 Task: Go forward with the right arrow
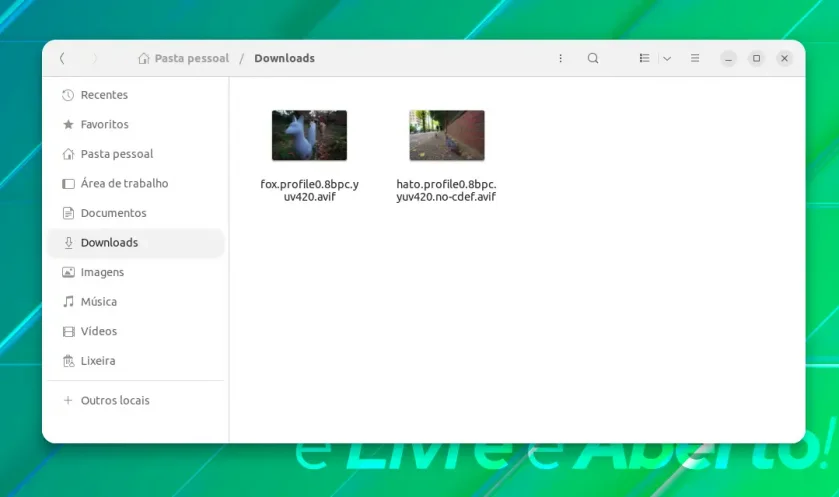click(94, 58)
